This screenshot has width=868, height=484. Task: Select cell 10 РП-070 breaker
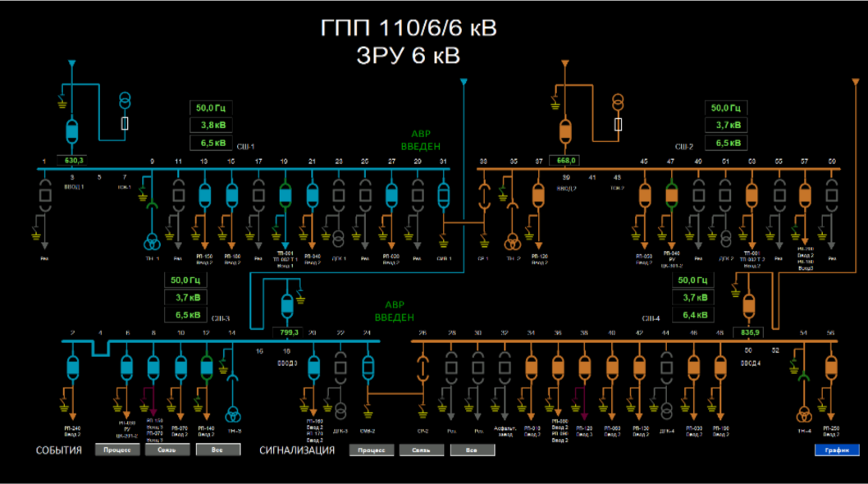click(180, 368)
